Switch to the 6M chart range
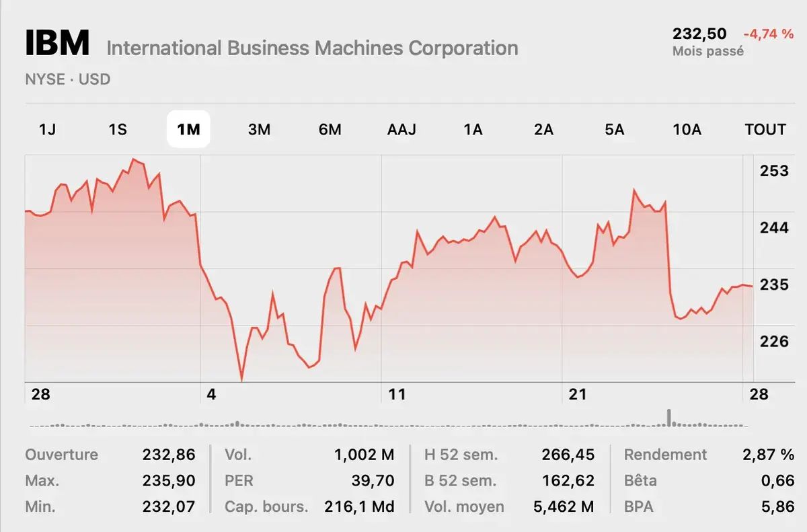The width and height of the screenshot is (807, 532). 330,129
